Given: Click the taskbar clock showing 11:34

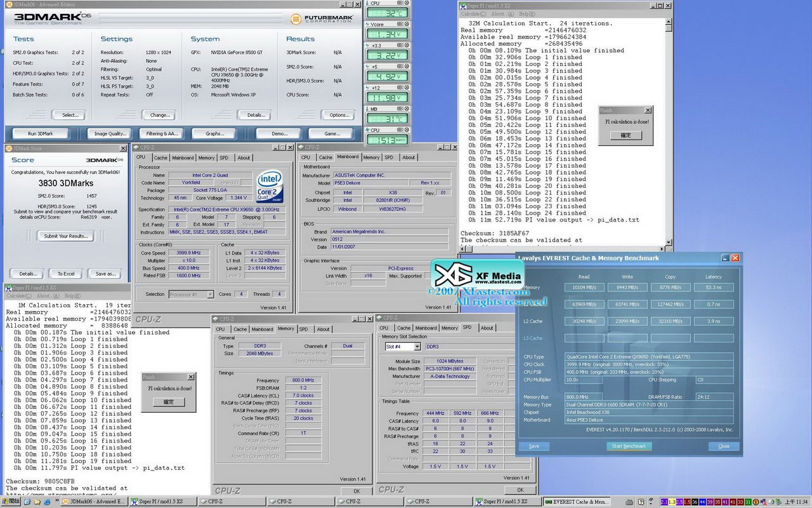Looking at the screenshot, I should [796, 502].
